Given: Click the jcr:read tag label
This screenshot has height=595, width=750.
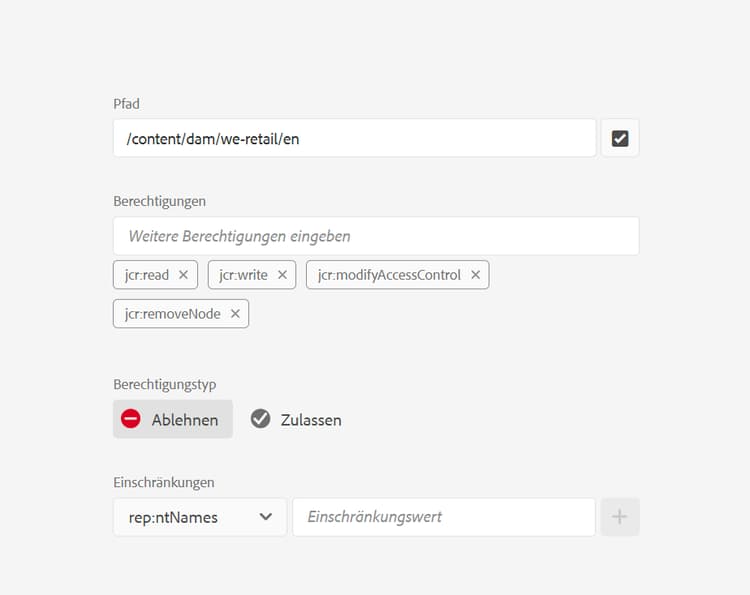Looking at the screenshot, I should pyautogui.click(x=146, y=275).
